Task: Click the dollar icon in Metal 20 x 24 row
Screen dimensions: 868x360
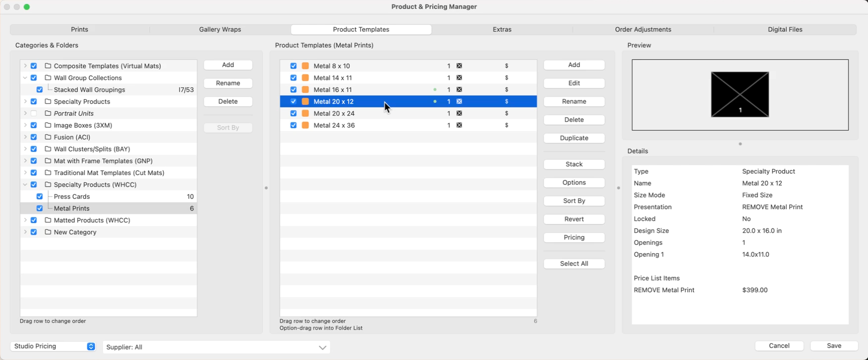Action: tap(506, 113)
